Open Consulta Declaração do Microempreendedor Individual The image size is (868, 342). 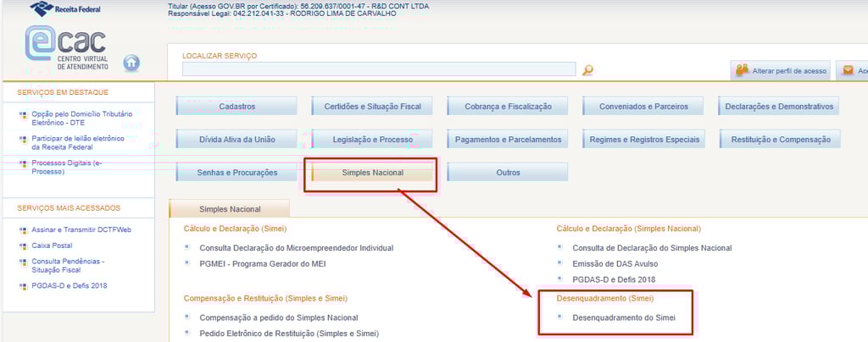[296, 247]
